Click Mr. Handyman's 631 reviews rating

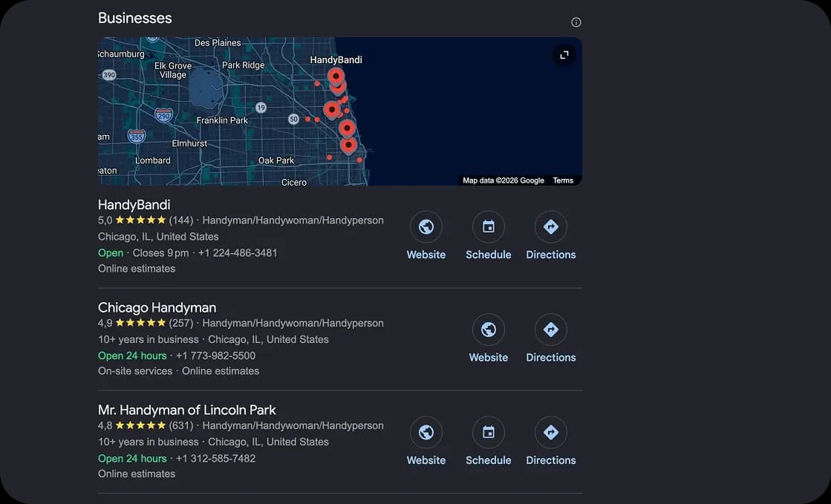pyautogui.click(x=146, y=425)
